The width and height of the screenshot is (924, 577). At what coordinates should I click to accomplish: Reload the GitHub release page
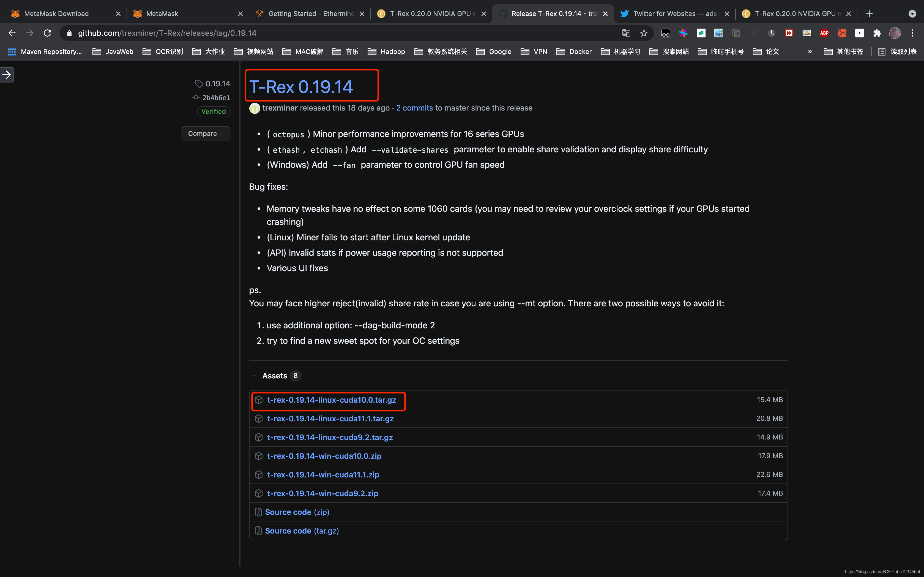(47, 33)
